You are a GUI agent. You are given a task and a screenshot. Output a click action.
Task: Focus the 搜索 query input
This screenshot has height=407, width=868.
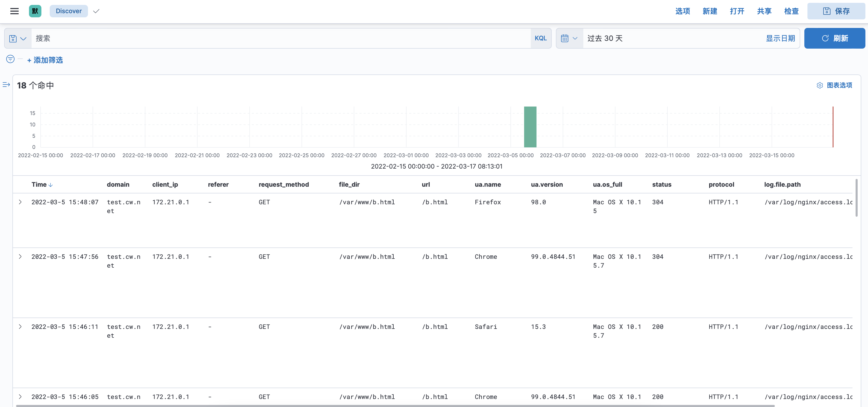pyautogui.click(x=281, y=38)
